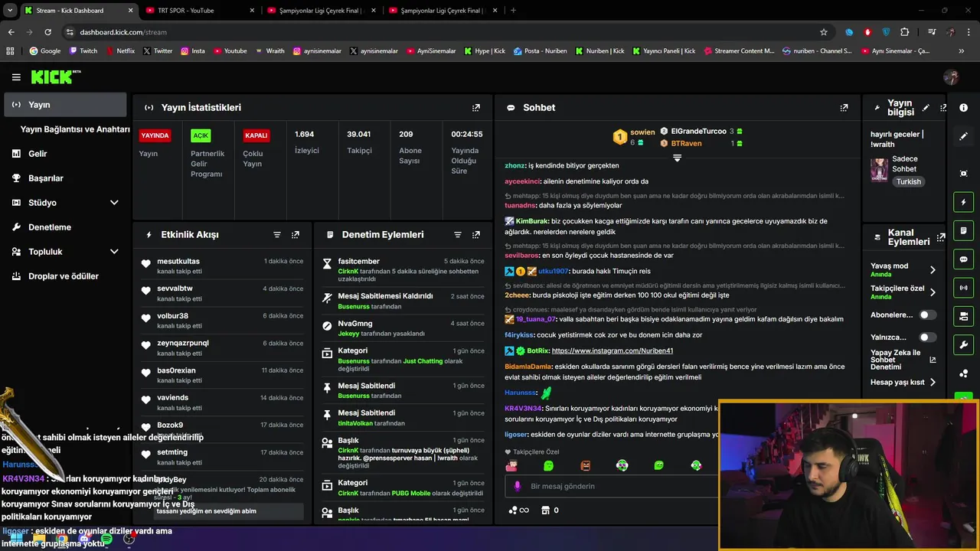Click the NvaGmng ban moderation entry

point(403,328)
